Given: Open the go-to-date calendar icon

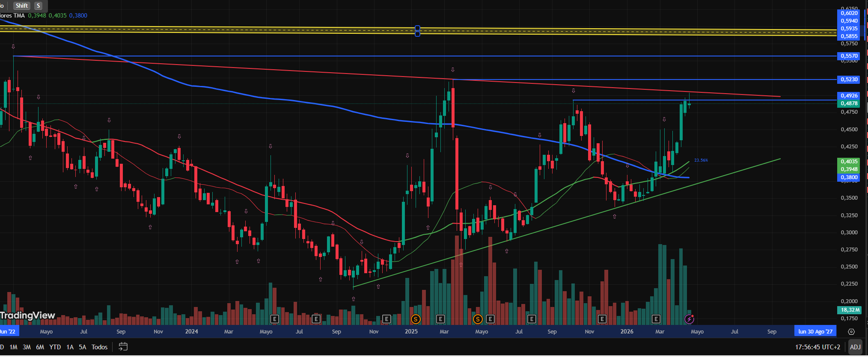Looking at the screenshot, I should click(x=123, y=347).
